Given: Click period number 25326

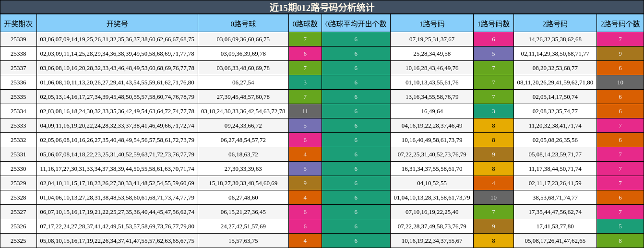Looking at the screenshot, I should (x=18, y=226).
